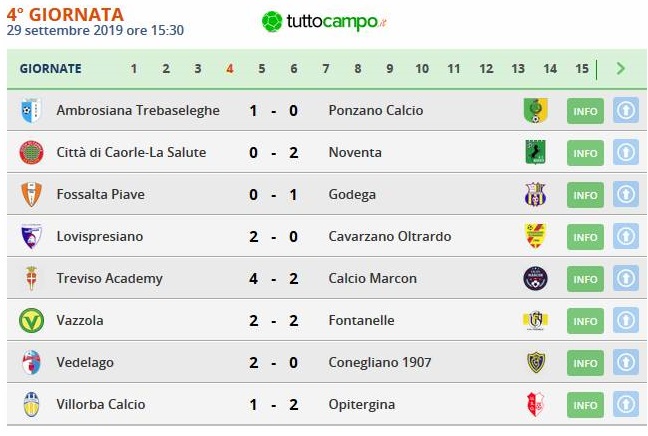Click the Ambrosiana Trebaseleghe team crest
The image size is (648, 436).
(x=31, y=110)
